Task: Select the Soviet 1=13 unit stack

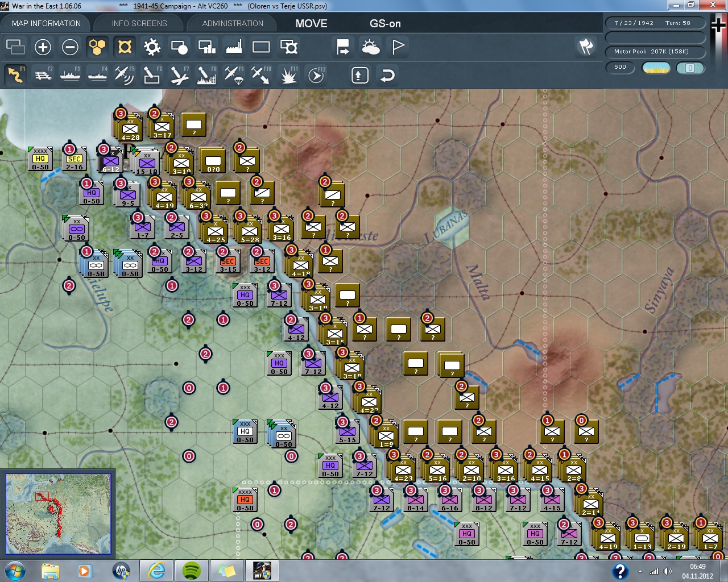Action: pos(641,535)
